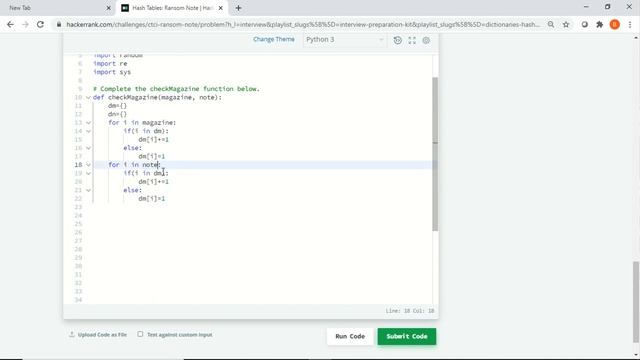Click 'for i in note:' on line 18

pyautogui.click(x=135, y=164)
